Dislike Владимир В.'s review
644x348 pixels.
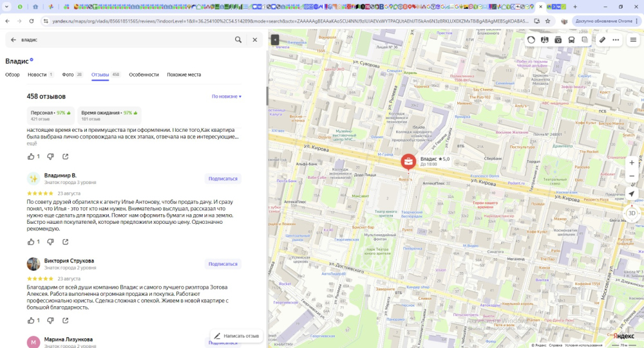(50, 242)
